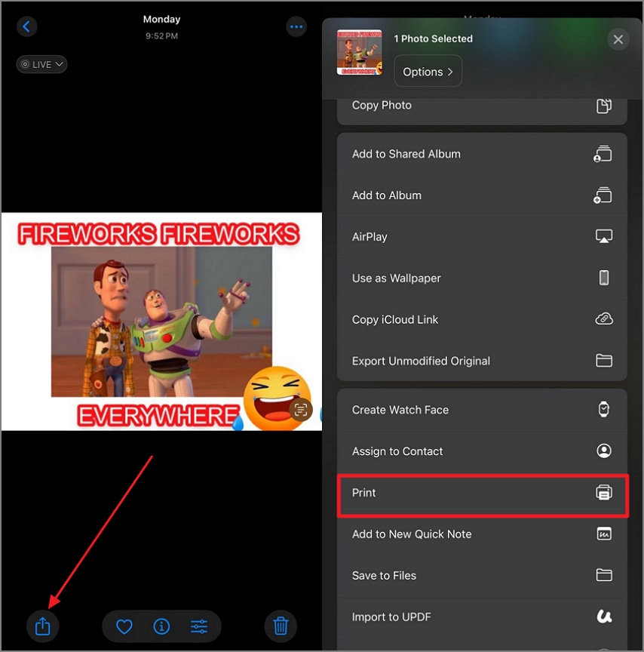Select Print in the share sheet

[x=482, y=496]
